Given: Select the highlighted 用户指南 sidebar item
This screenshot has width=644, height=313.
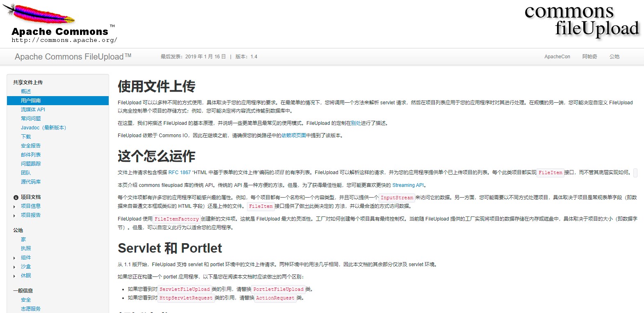Looking at the screenshot, I should (58, 101).
